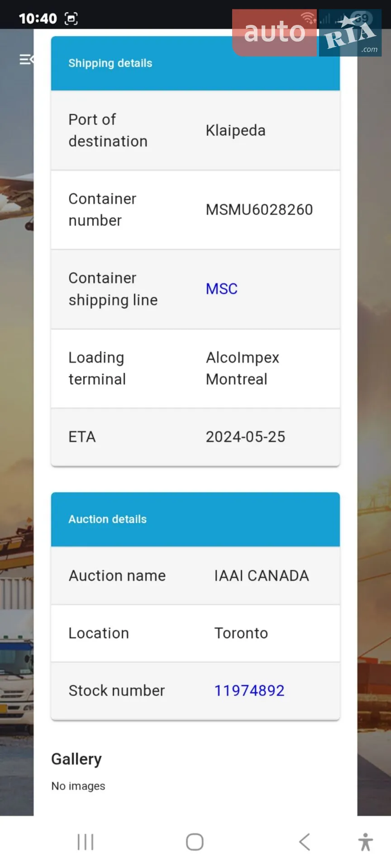Select the Auction details header
Image resolution: width=391 pixels, height=868 pixels.
click(195, 519)
